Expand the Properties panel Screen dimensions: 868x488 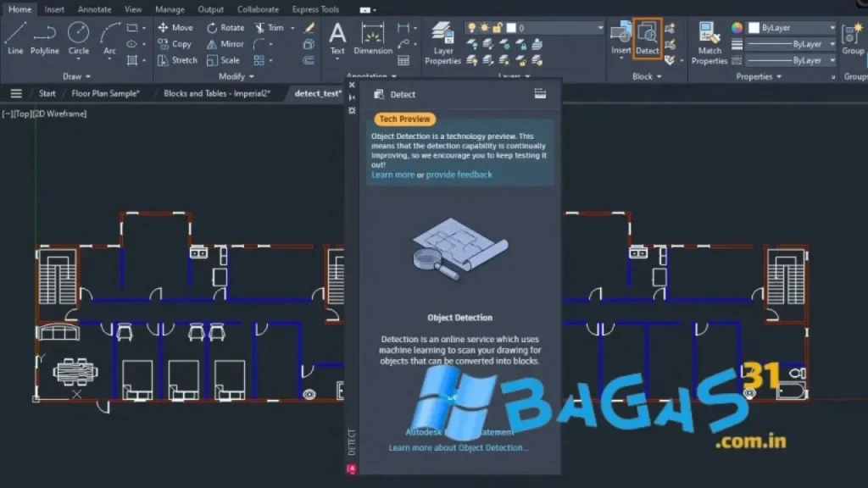(759, 76)
